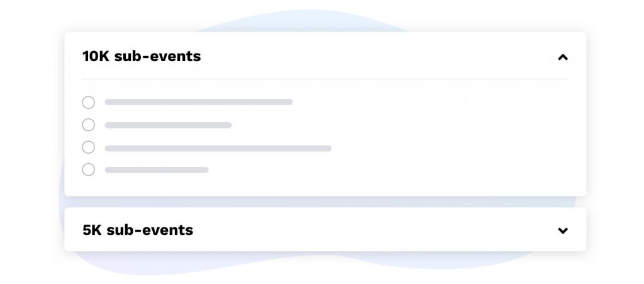Click empty white area right of the radio options
This screenshot has height=284, width=644.
click(453, 135)
